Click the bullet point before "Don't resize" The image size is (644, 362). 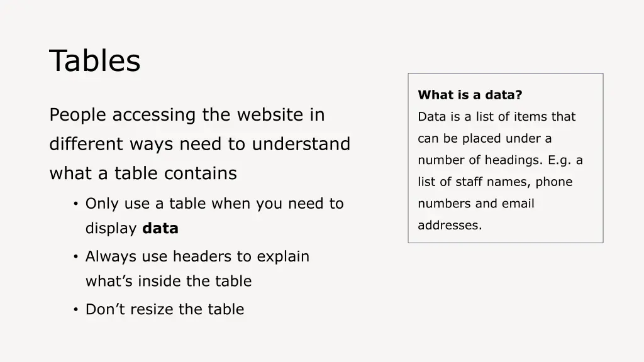[x=75, y=309]
